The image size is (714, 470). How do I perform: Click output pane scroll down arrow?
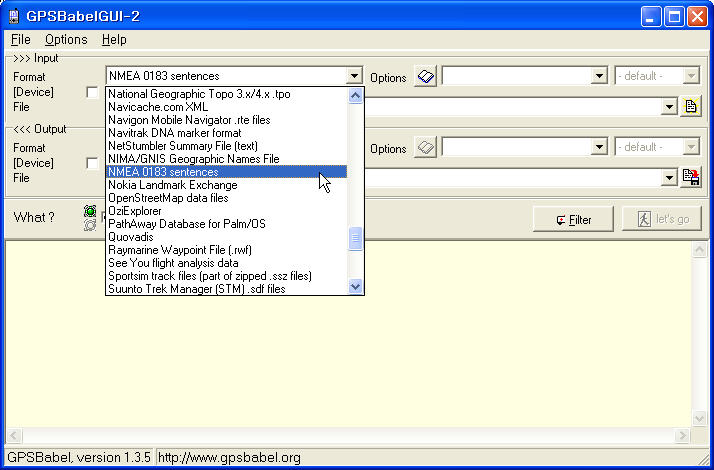point(699,419)
